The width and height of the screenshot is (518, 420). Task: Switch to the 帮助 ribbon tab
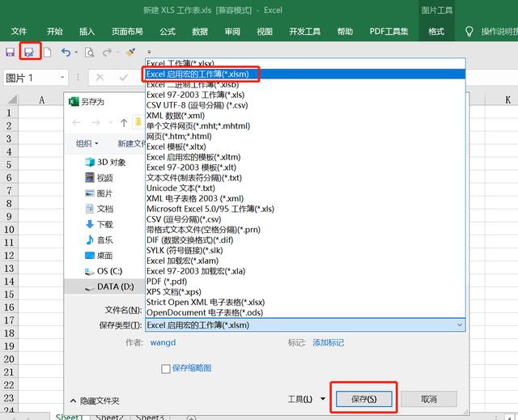point(345,32)
